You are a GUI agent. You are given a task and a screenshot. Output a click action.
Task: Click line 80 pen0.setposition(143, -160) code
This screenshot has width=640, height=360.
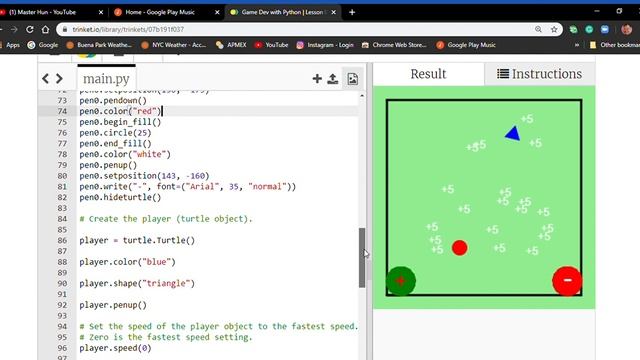[x=144, y=176]
